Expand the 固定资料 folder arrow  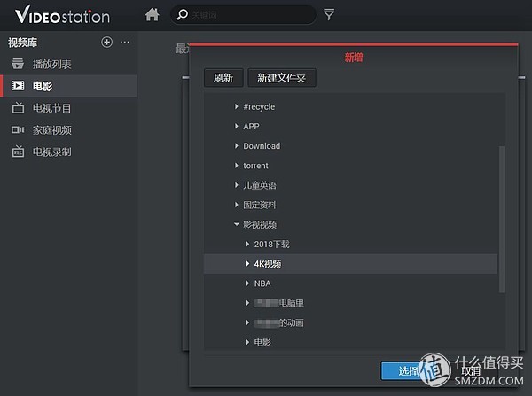click(237, 205)
